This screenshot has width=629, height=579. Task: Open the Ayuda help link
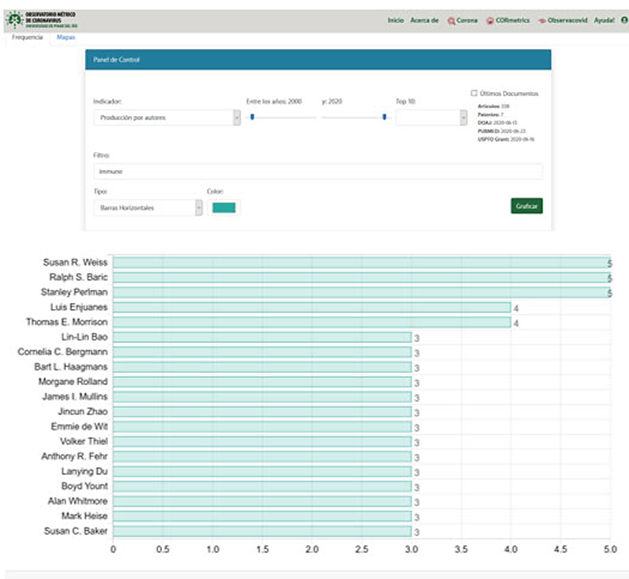pos(604,20)
